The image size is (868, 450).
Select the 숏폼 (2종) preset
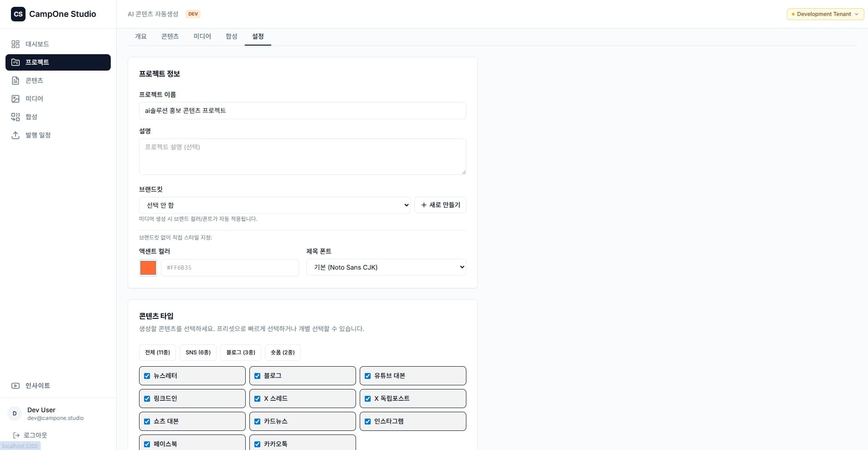point(283,353)
